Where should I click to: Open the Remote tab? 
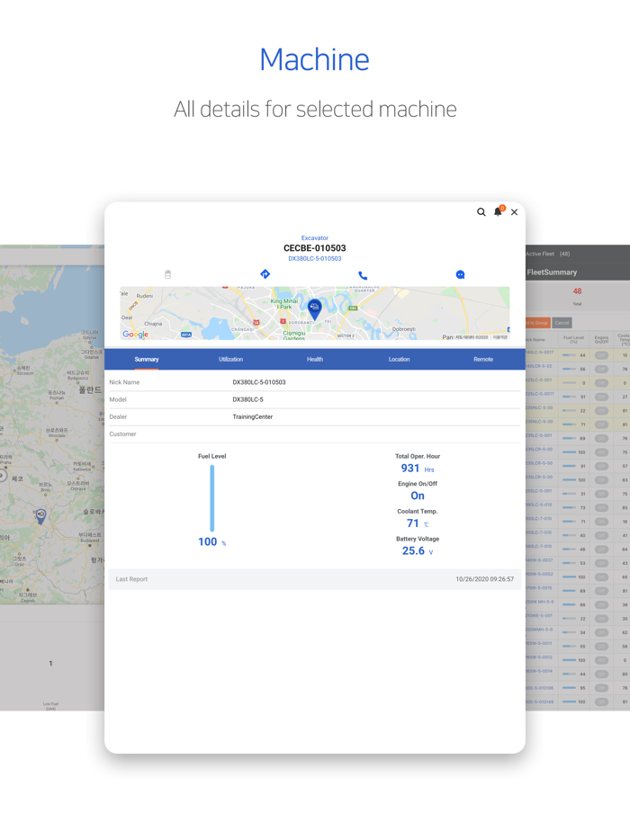coord(483,359)
